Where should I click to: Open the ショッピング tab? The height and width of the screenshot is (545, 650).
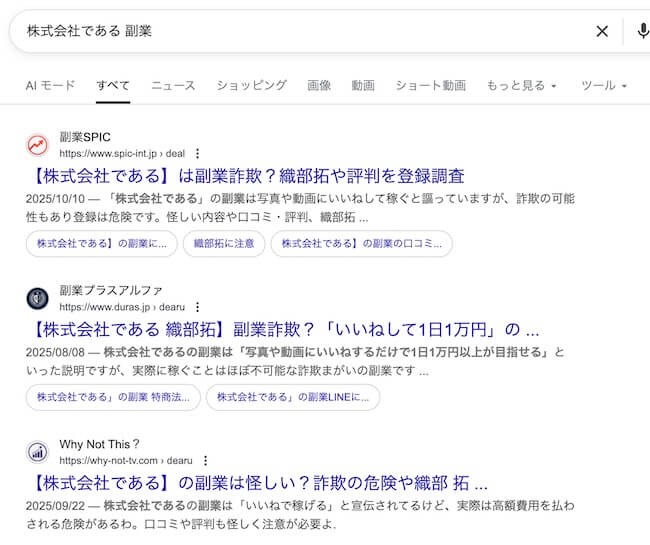251,85
